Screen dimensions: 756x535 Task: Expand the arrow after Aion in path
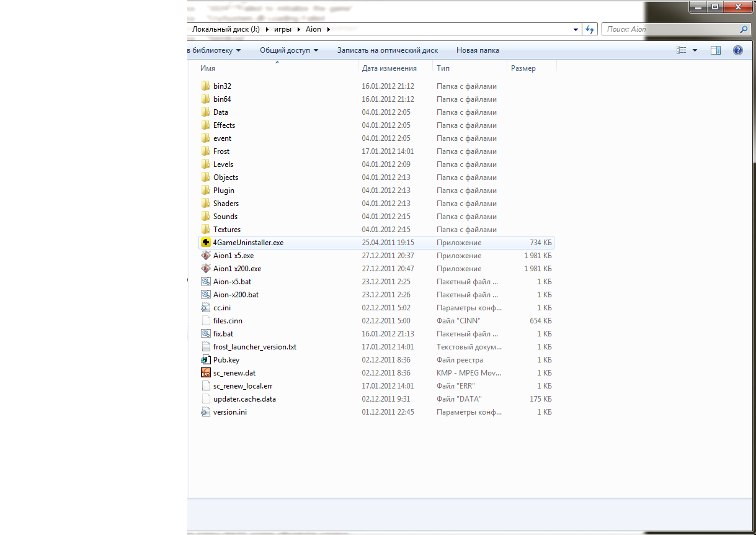[328, 29]
